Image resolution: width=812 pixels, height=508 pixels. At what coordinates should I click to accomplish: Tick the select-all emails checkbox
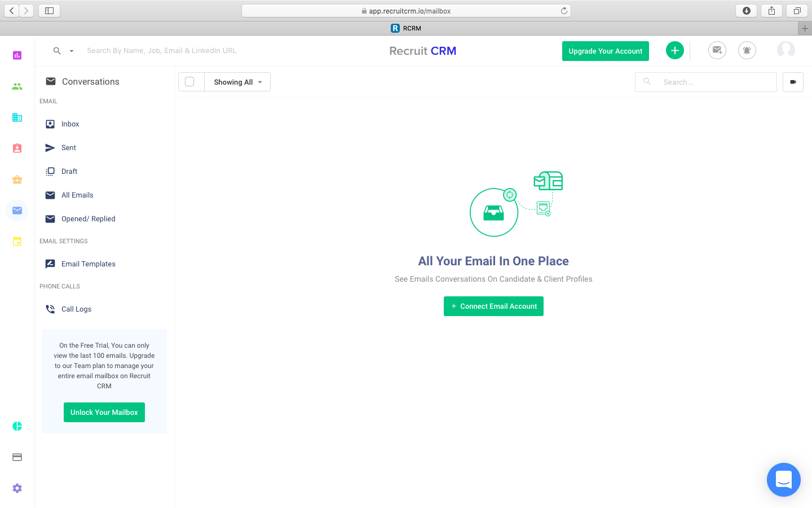tap(190, 82)
